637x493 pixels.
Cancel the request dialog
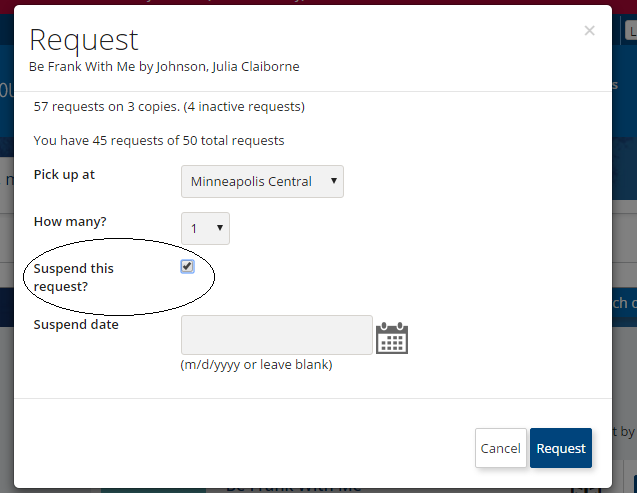(500, 448)
